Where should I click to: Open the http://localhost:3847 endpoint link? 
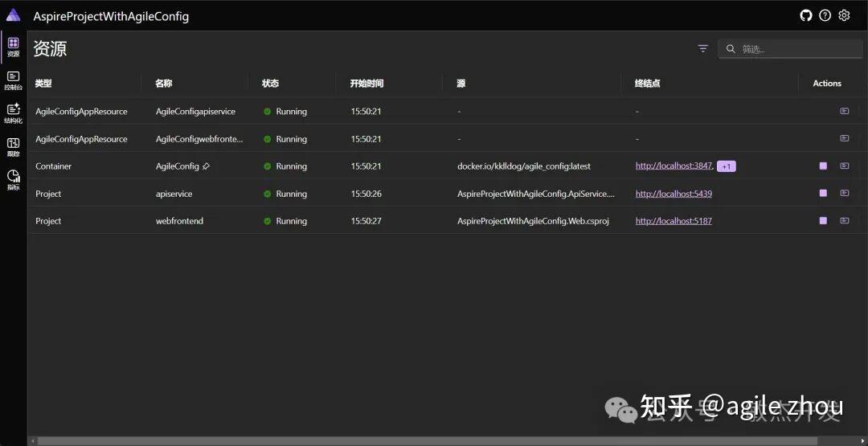click(x=674, y=166)
